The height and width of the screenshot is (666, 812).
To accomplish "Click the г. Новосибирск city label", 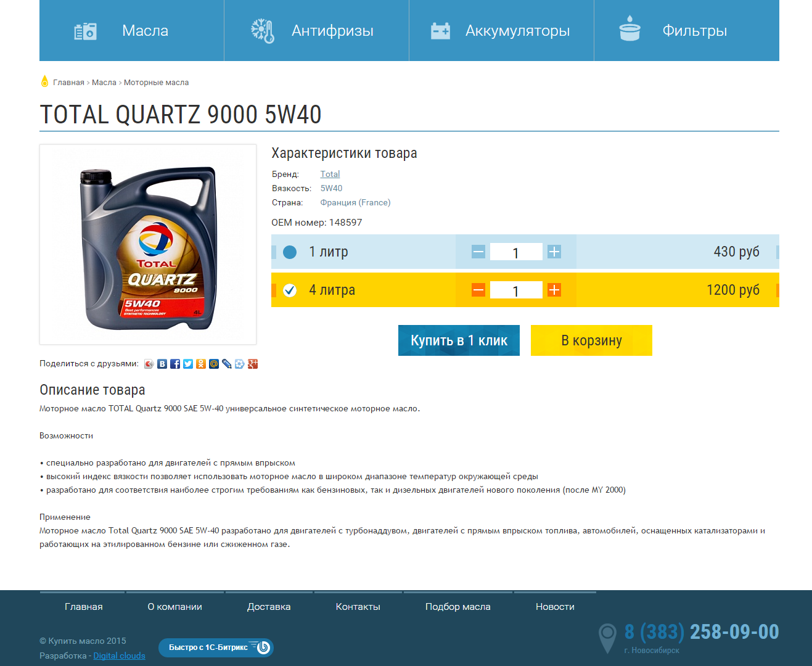I will click(x=652, y=651).
